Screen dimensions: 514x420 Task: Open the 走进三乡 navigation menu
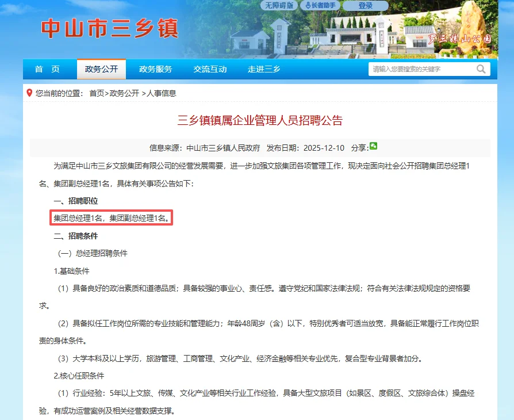(x=264, y=68)
